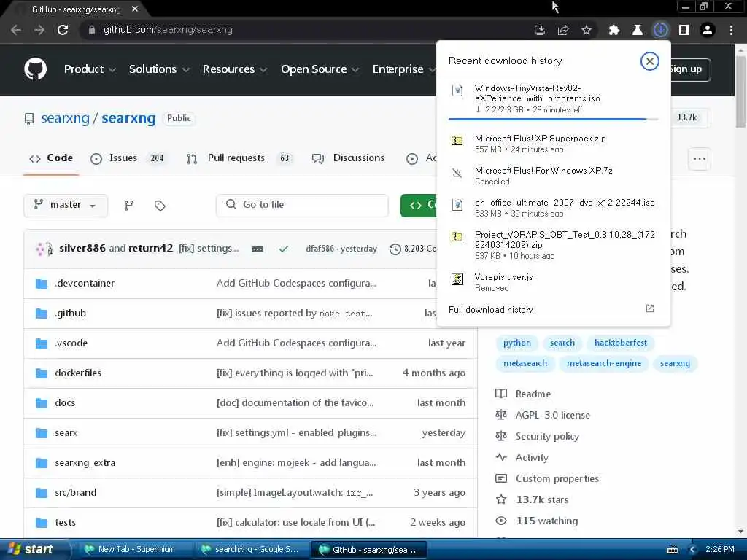The width and height of the screenshot is (747, 560).
Task: Toggle the side panel icon
Action: tap(684, 30)
